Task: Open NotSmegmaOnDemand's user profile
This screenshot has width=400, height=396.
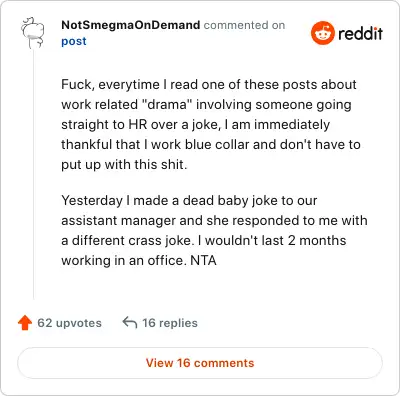Action: pyautogui.click(x=131, y=25)
